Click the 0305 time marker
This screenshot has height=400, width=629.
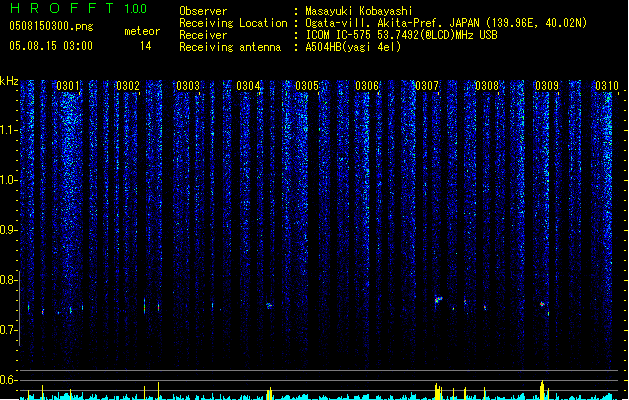(x=307, y=86)
